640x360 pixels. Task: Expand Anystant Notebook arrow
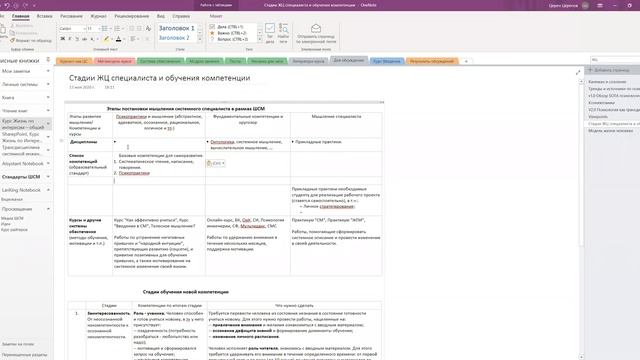coord(48,163)
